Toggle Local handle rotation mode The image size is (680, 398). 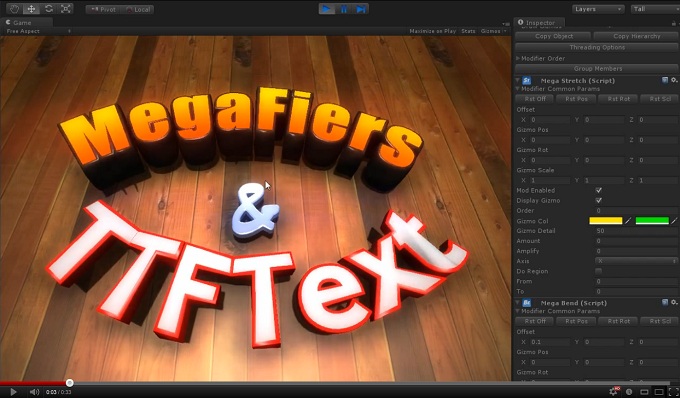[137, 9]
